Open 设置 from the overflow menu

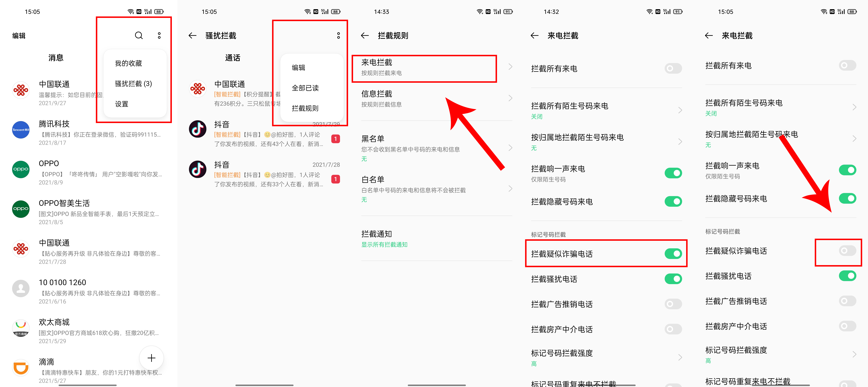pyautogui.click(x=121, y=104)
